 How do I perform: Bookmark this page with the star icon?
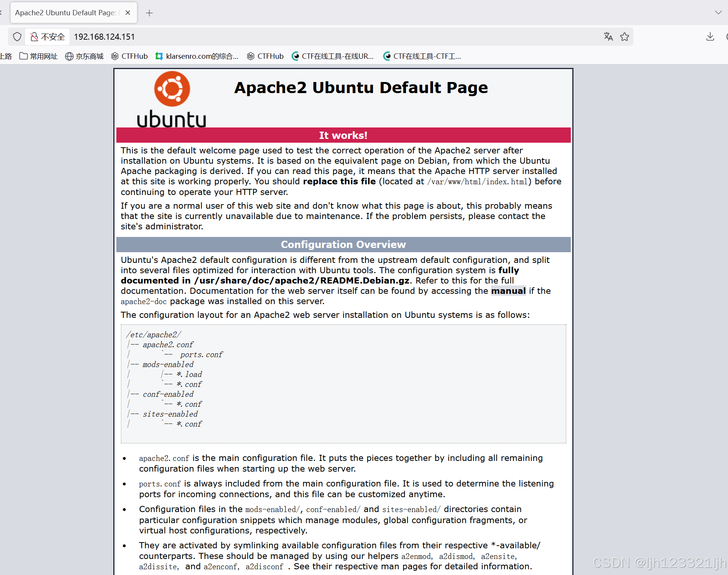coord(625,37)
